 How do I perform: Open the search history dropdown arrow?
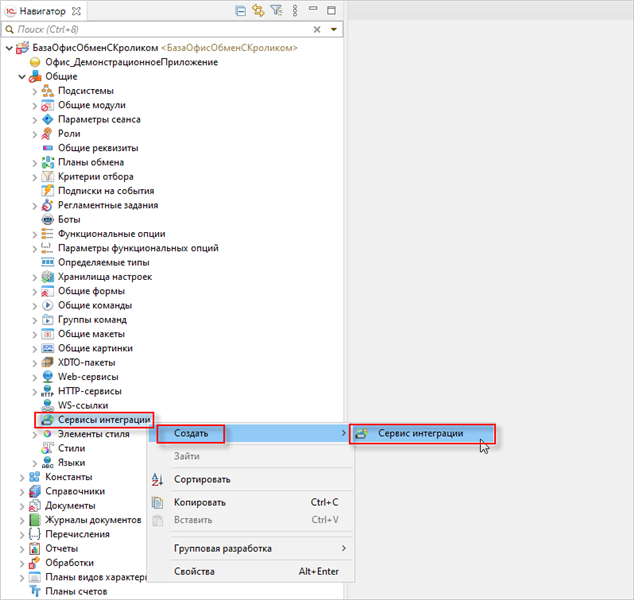pyautogui.click(x=332, y=30)
